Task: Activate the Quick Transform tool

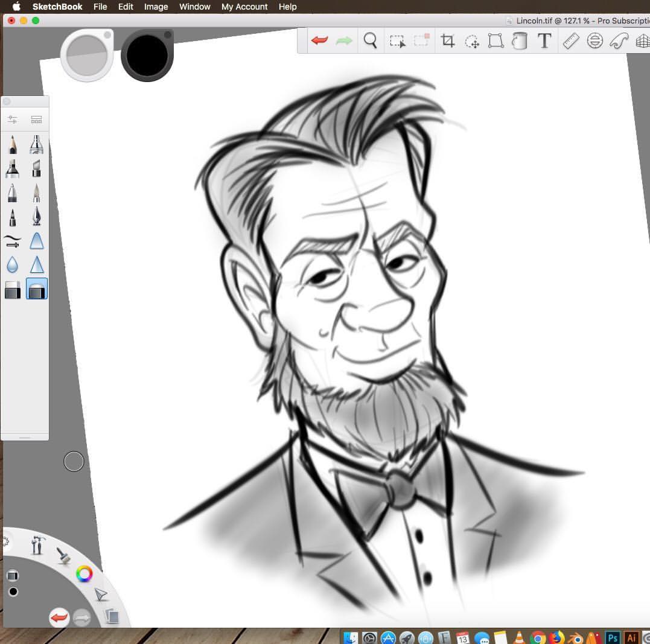Action: pos(472,41)
